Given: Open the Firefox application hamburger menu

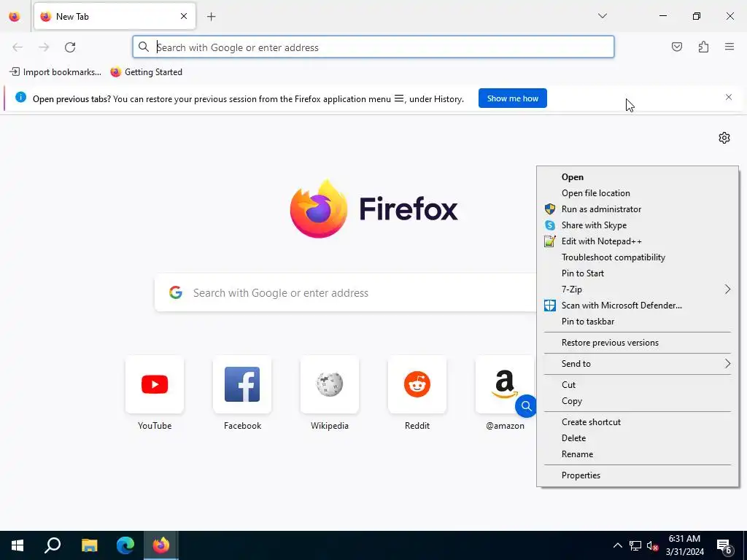Looking at the screenshot, I should click(729, 47).
